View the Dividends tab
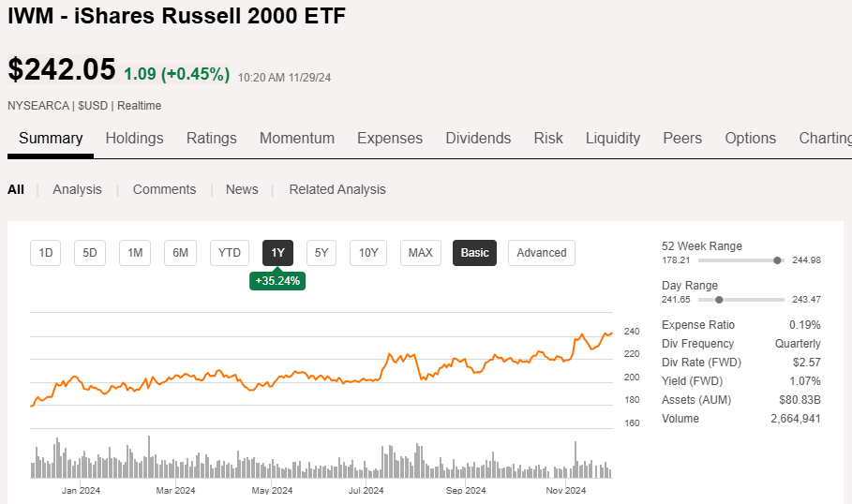The height and width of the screenshot is (504, 852). tap(478, 138)
